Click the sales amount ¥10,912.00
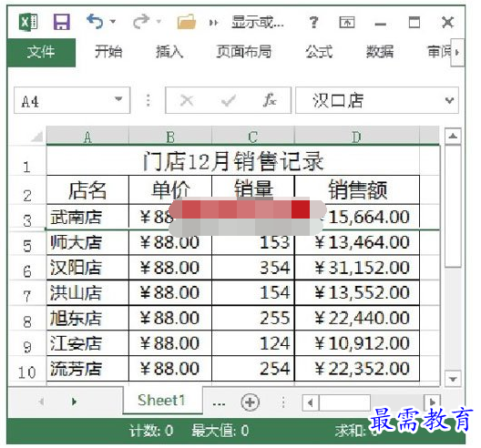This screenshot has height=448, width=481. pyautogui.click(x=357, y=343)
